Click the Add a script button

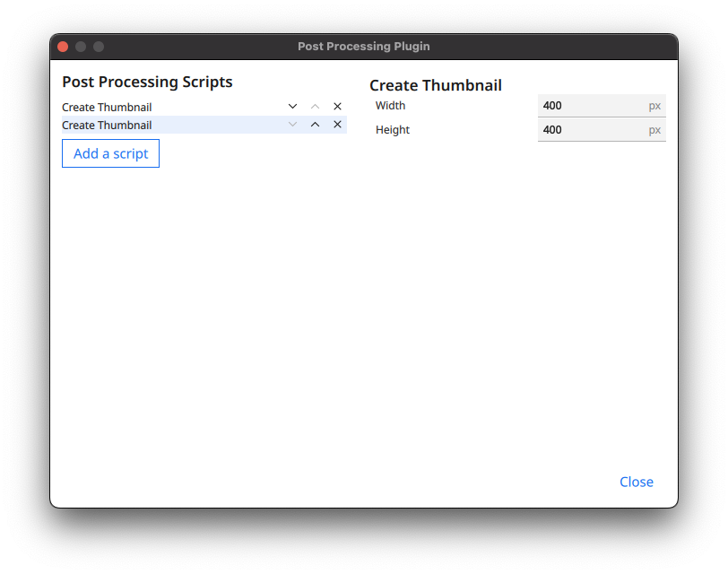tap(110, 153)
